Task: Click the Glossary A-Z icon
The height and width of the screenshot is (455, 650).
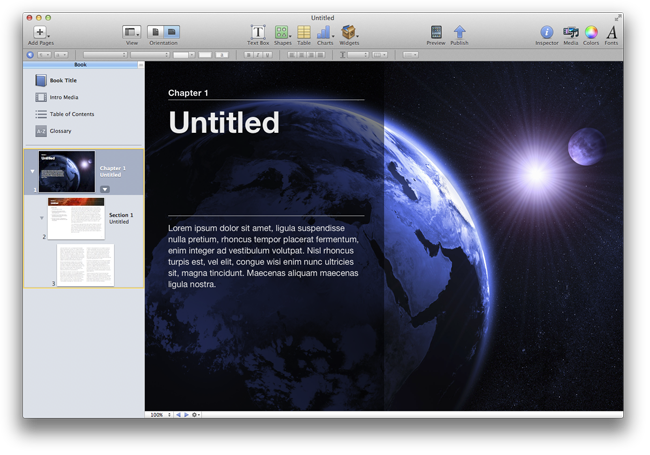Action: tap(41, 131)
